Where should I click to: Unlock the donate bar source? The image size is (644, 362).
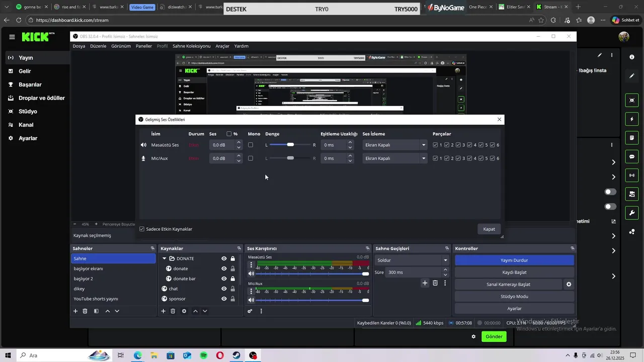232,279
